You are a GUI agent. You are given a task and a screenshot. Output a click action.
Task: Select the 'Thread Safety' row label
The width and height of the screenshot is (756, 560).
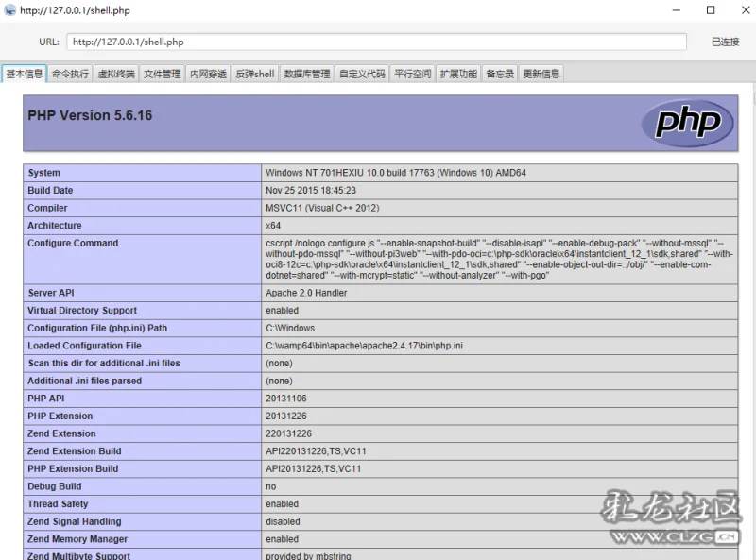pyautogui.click(x=58, y=504)
